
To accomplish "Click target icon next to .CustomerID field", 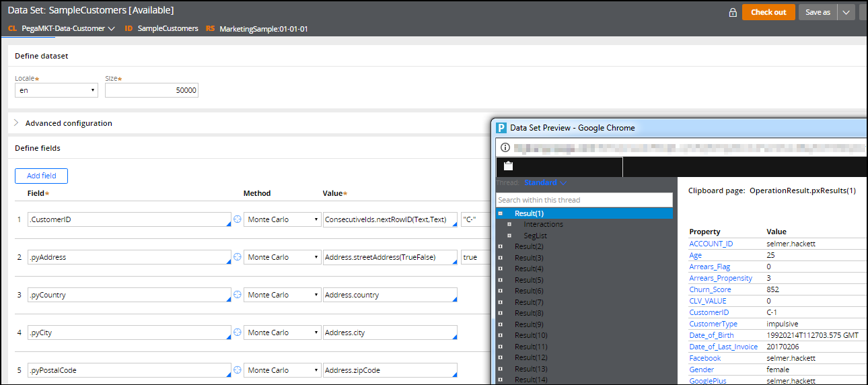I will 238,219.
